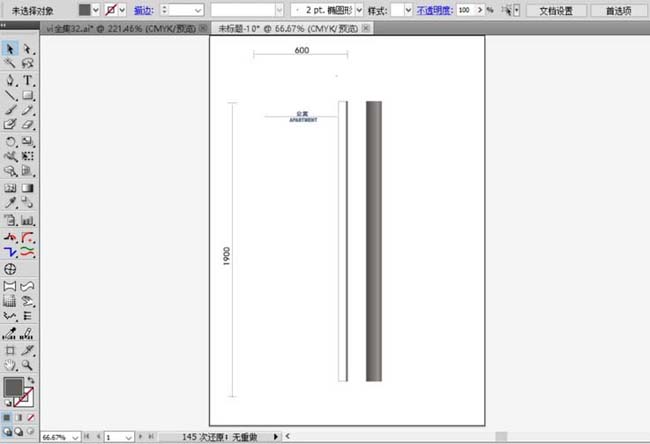Close the vi全集32.ai tab
650x444 pixels.
203,28
